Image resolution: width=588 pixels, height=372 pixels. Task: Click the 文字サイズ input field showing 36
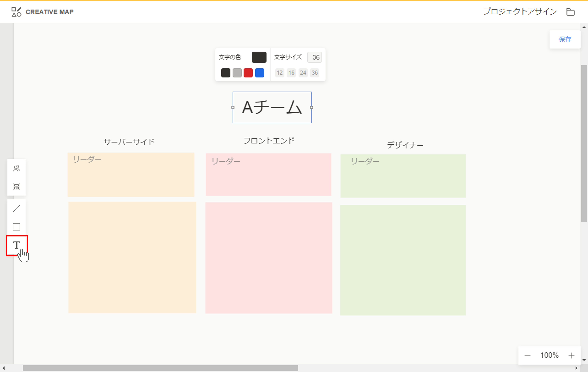click(x=315, y=57)
